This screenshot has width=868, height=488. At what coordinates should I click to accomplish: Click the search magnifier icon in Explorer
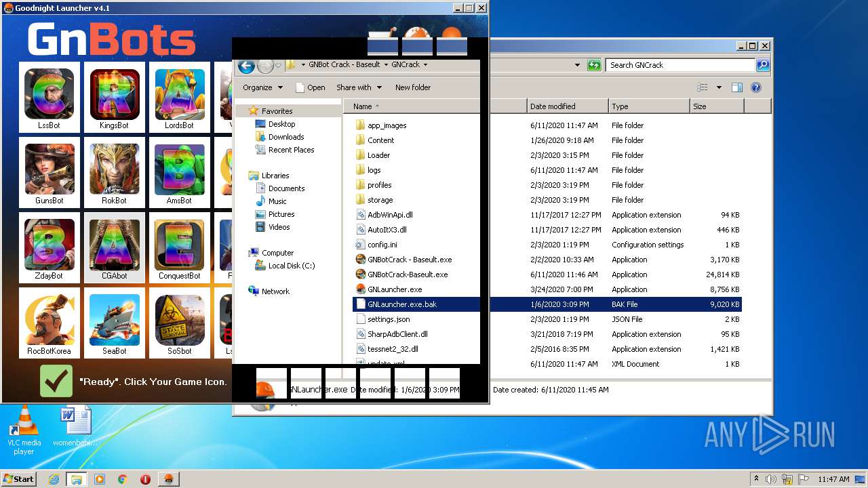[x=763, y=65]
